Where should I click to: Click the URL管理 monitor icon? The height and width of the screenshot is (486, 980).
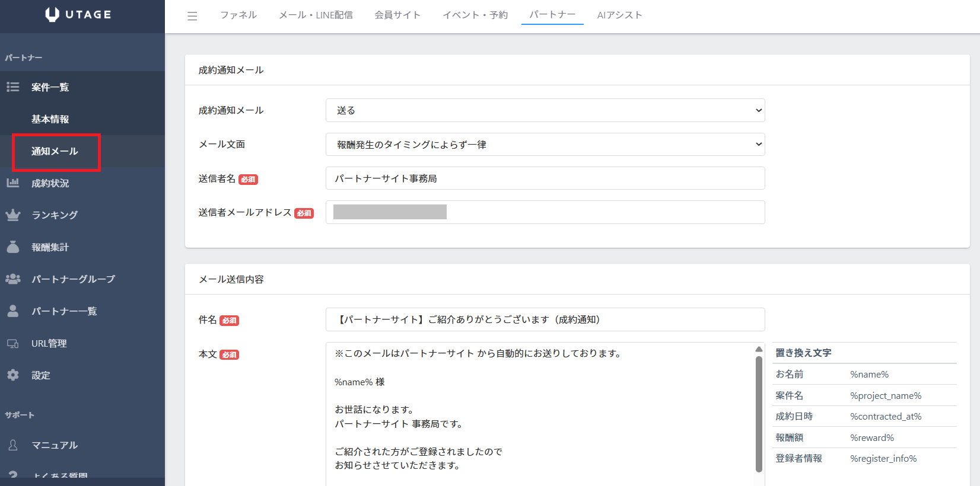coord(13,344)
